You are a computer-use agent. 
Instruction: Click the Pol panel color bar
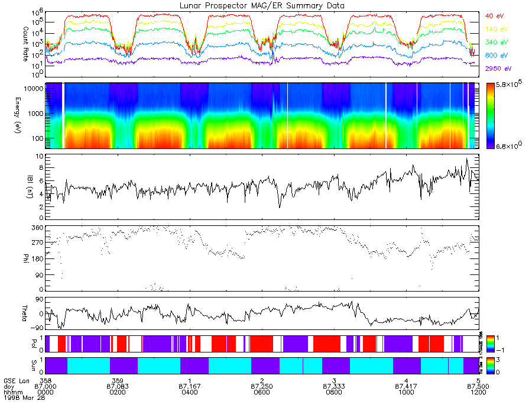(x=490, y=344)
